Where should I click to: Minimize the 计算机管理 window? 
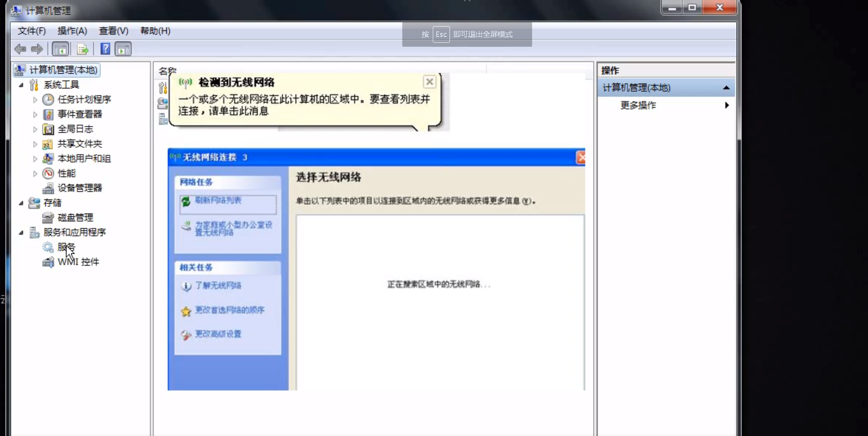click(672, 8)
